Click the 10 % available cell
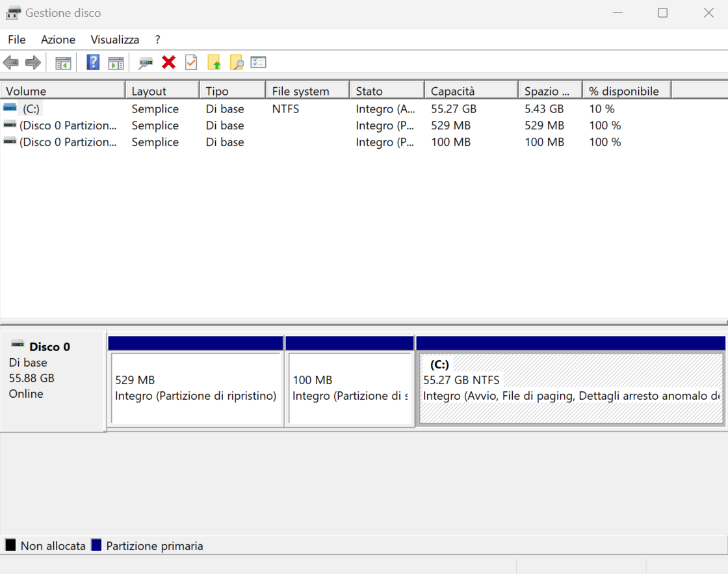728x574 pixels. (x=602, y=109)
